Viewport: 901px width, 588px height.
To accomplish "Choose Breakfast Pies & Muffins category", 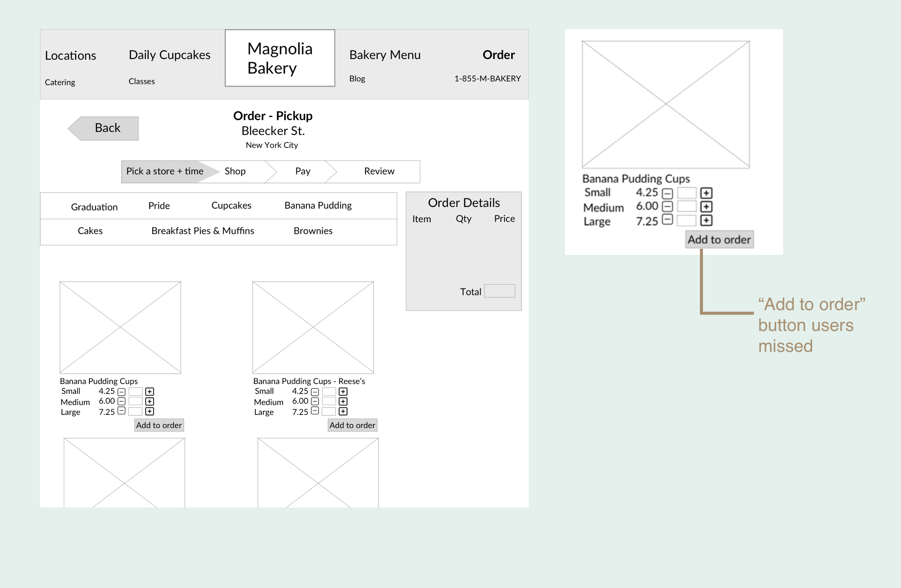I will pyautogui.click(x=202, y=231).
